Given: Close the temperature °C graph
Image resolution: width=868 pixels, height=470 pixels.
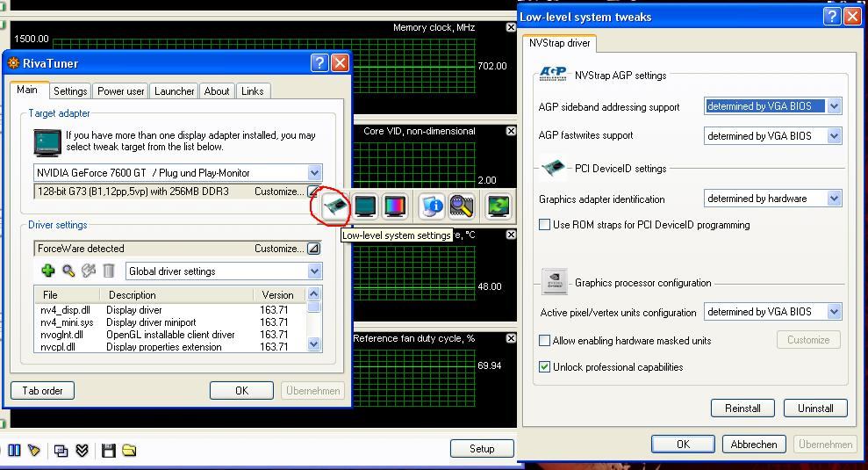Looking at the screenshot, I should coord(511,235).
